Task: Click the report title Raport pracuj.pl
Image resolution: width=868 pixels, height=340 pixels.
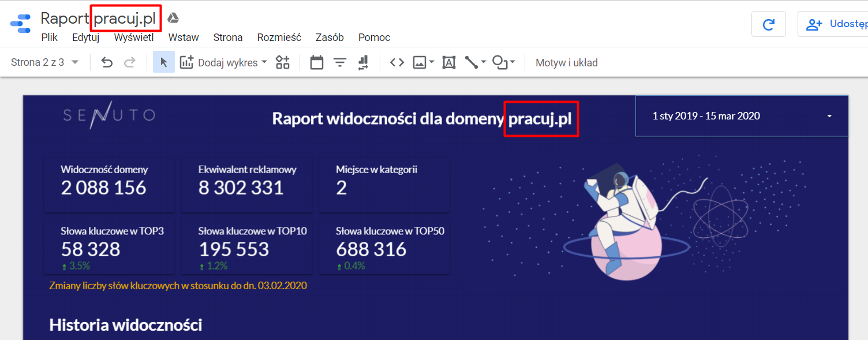Action: point(99,18)
